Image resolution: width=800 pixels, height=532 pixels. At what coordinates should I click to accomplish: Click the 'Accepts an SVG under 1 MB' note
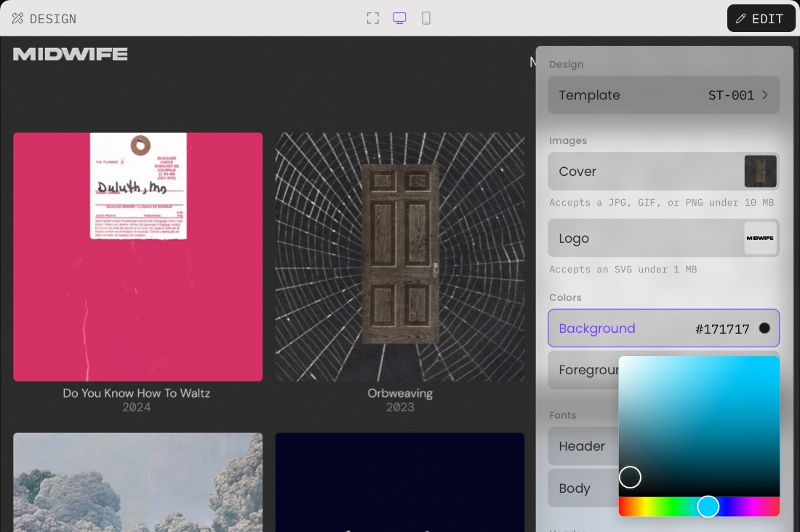coord(623,270)
